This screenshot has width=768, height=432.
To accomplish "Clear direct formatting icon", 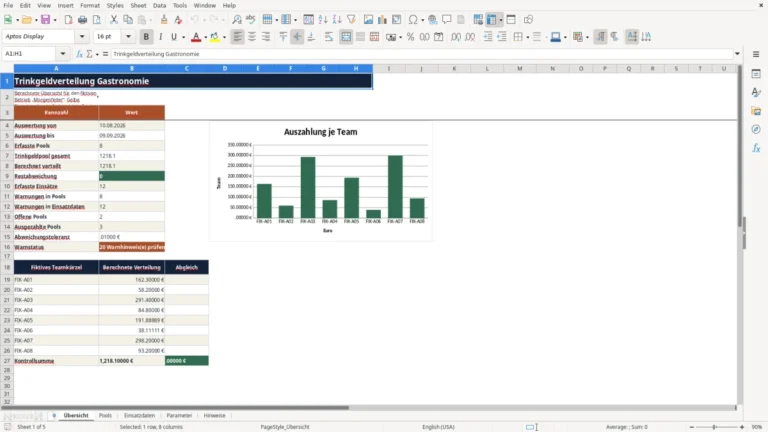I will click(178, 20).
